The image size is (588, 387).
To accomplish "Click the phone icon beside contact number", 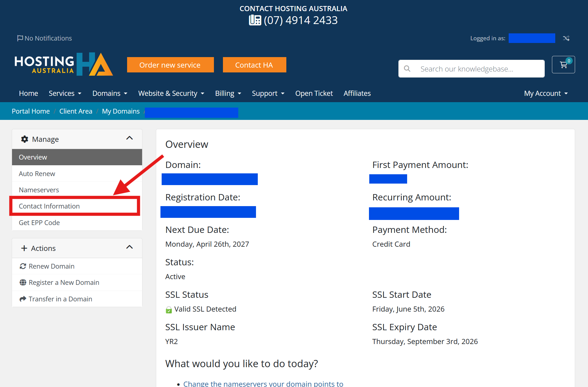I will click(x=255, y=20).
